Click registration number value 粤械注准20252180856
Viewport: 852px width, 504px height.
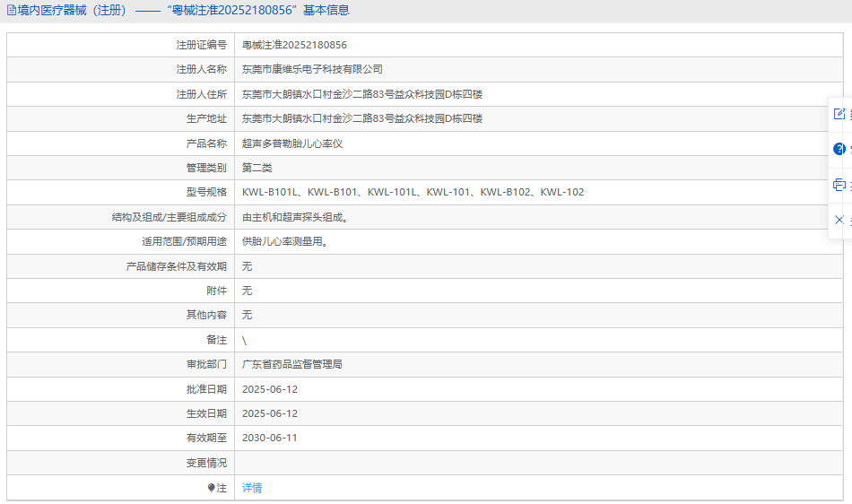tap(294, 45)
